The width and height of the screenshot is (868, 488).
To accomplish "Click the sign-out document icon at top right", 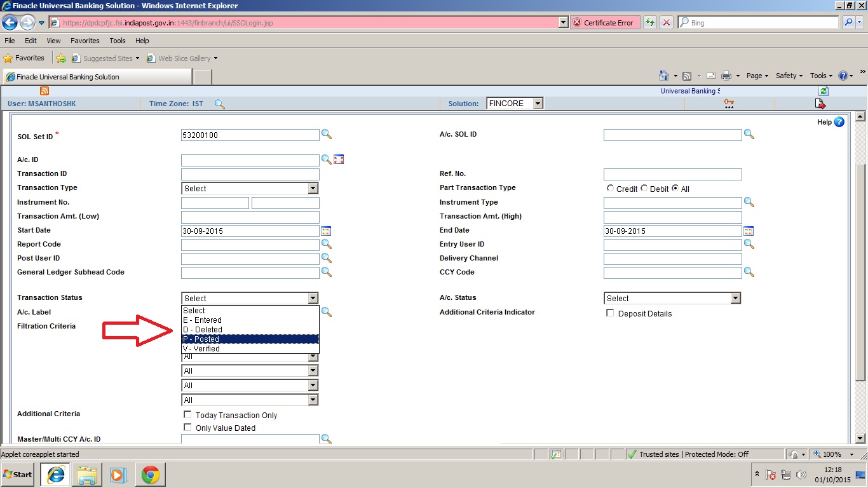I will pyautogui.click(x=820, y=104).
